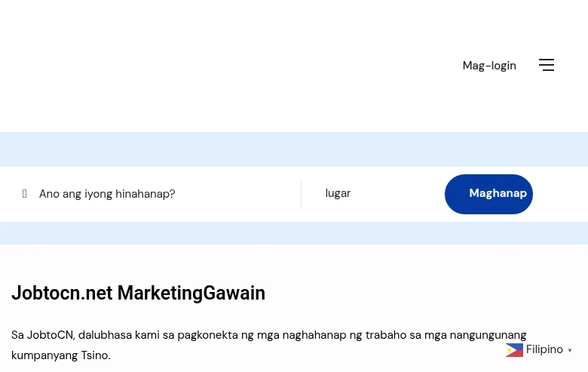Click the paragraph starting 'Sa JobtoCN, dalubhasa kami'
This screenshot has height=372, width=588.
269,345
